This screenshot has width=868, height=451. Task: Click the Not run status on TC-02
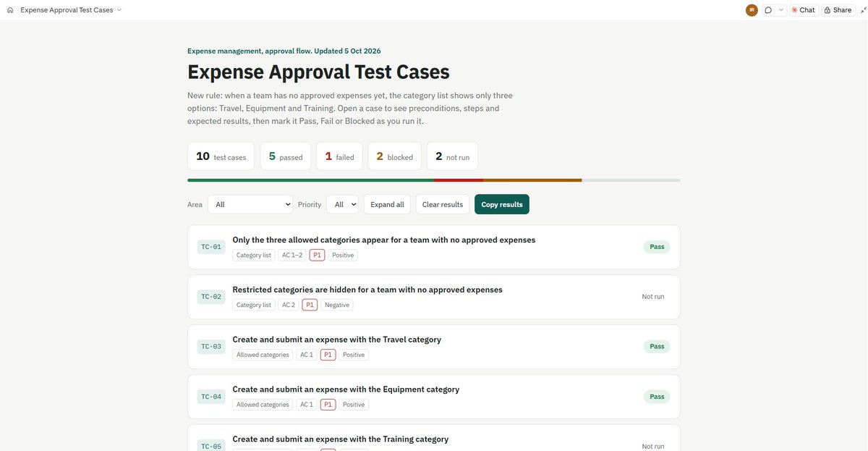point(653,297)
